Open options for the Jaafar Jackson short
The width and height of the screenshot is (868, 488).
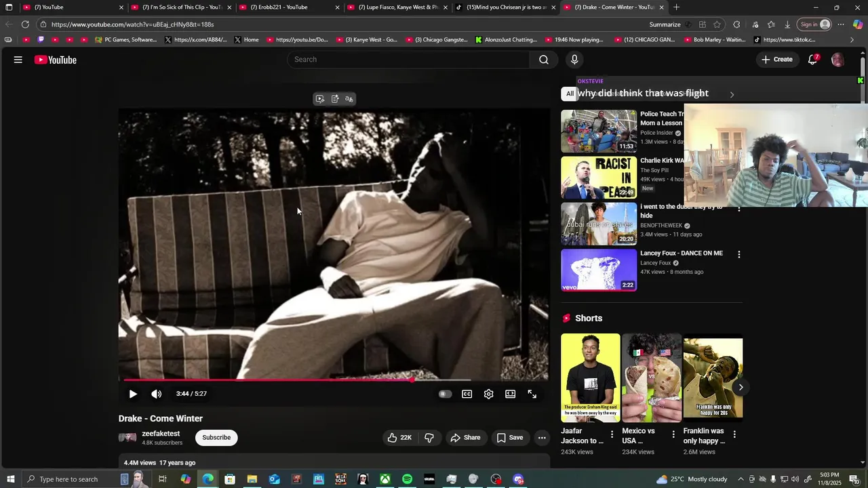pos(612,434)
